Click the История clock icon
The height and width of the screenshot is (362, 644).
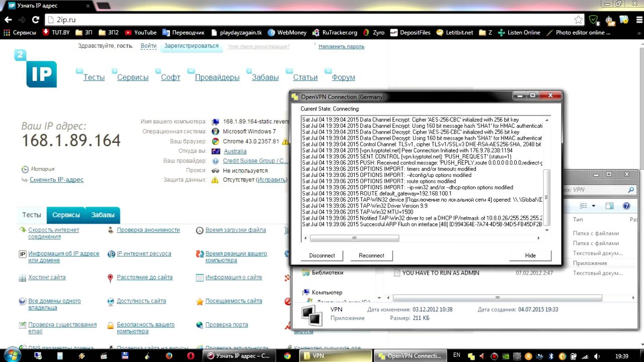[25, 169]
